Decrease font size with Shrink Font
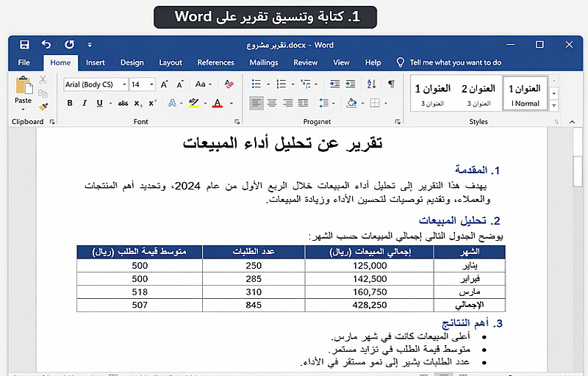Screen dimensions: 588x376 coord(180,84)
